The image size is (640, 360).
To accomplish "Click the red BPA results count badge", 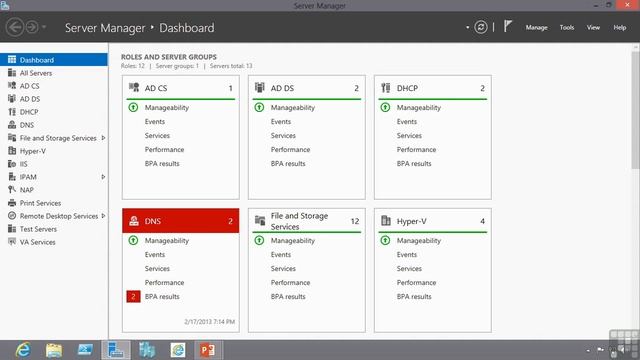I will coord(133,296).
